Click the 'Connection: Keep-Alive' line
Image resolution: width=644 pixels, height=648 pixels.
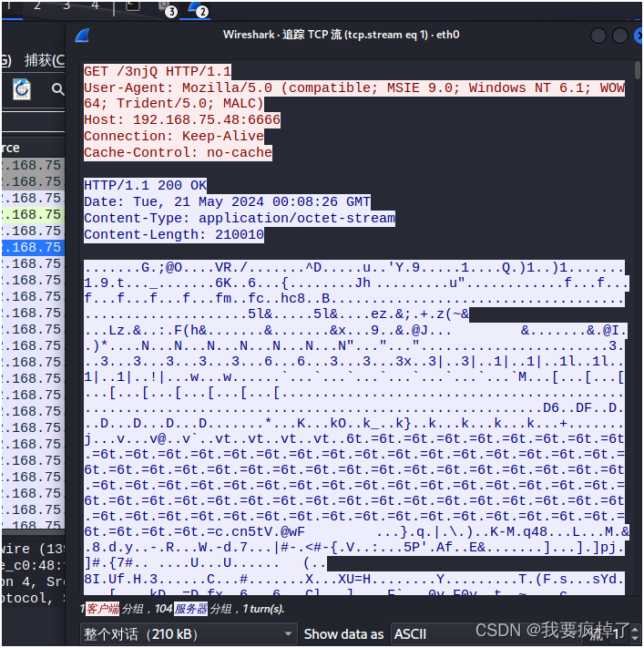click(174, 137)
